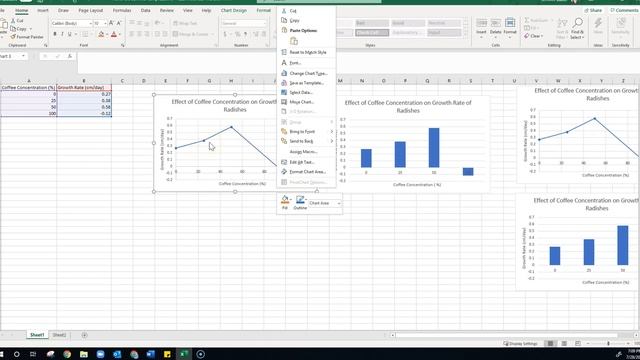Image resolution: width=640 pixels, height=360 pixels.
Task: Toggle Bold formatting in Font group
Action: point(55,34)
